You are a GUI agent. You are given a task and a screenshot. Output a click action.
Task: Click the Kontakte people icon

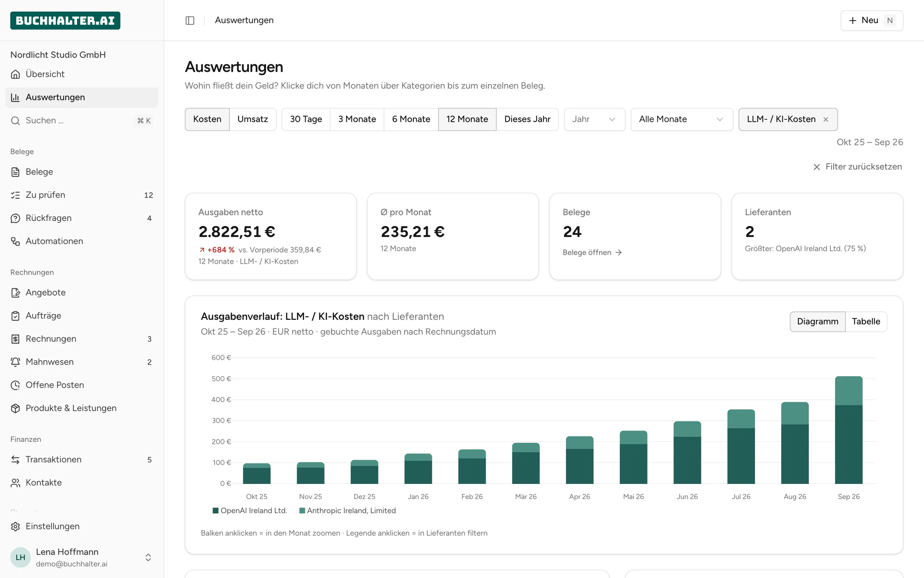pyautogui.click(x=15, y=482)
